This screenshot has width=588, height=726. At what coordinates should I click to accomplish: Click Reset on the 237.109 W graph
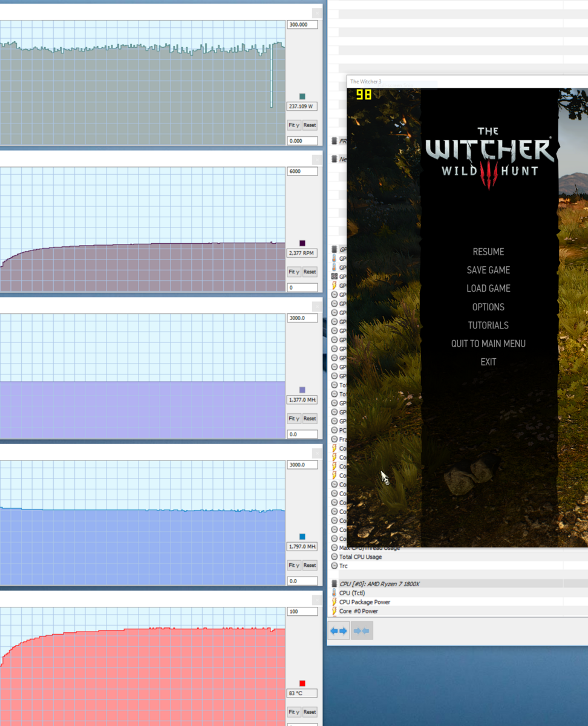(x=310, y=125)
